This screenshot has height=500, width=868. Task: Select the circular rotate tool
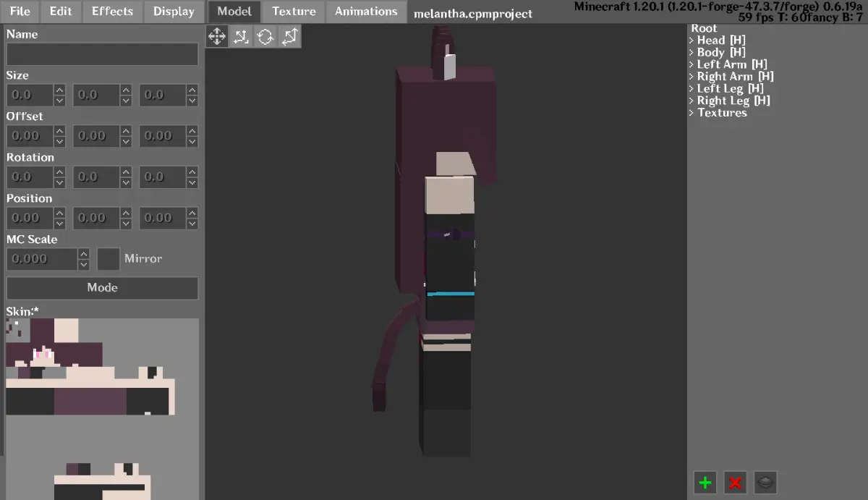(x=265, y=37)
